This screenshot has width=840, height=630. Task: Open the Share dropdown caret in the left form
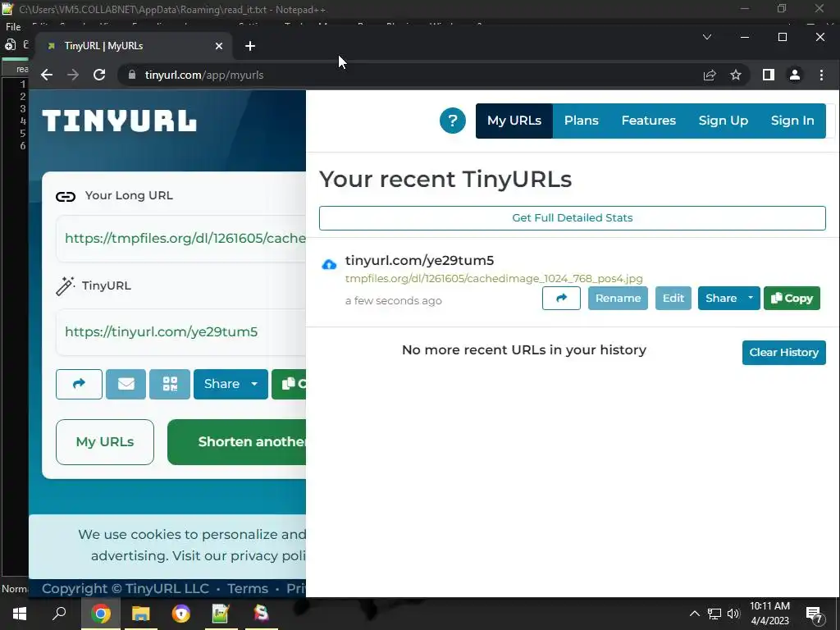pyautogui.click(x=254, y=384)
